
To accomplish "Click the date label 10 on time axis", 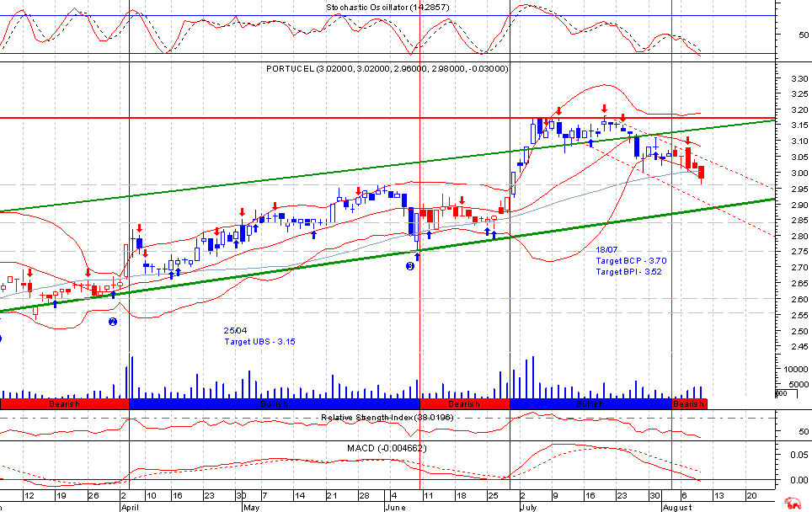I will pyautogui.click(x=152, y=496).
